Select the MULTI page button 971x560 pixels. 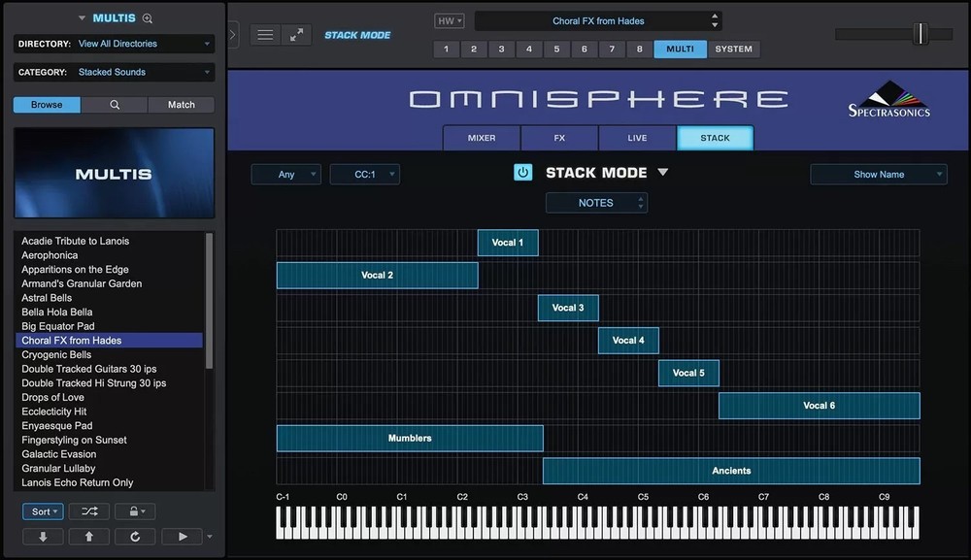tap(680, 49)
